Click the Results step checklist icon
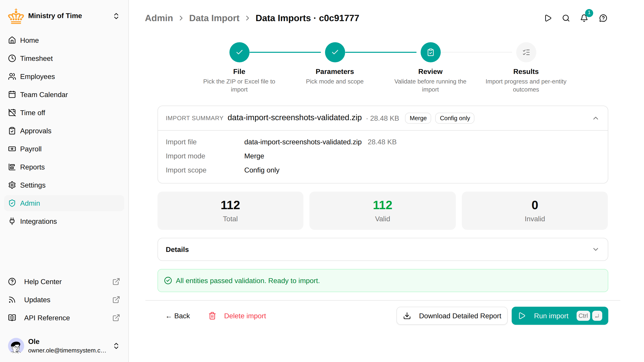Screen dimensions: 644x362 pyautogui.click(x=526, y=52)
